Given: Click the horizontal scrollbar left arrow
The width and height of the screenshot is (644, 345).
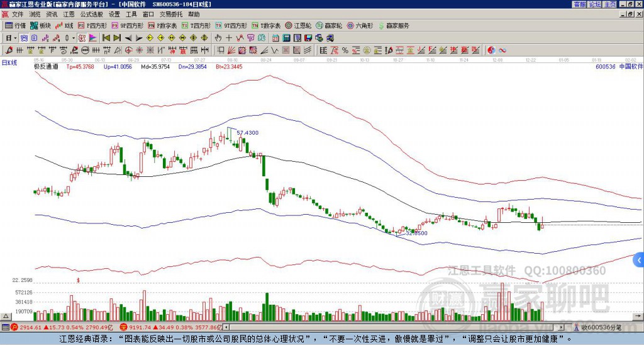Looking at the screenshot, I should tap(226, 327).
